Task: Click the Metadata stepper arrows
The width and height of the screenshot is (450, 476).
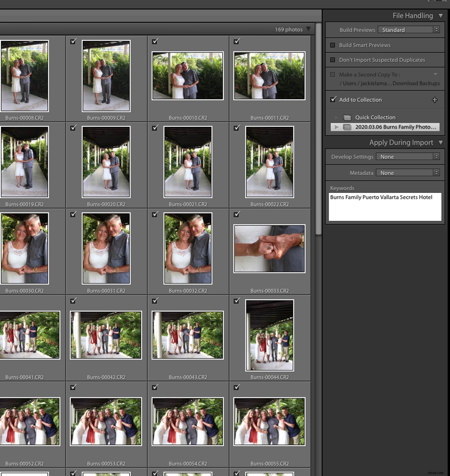Action: (436, 173)
